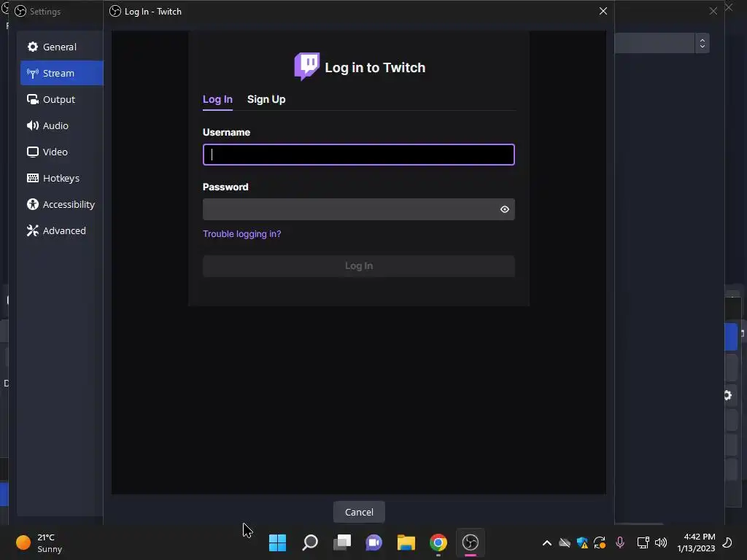Open the Trouble logging in link
747x560 pixels.
[x=241, y=233]
